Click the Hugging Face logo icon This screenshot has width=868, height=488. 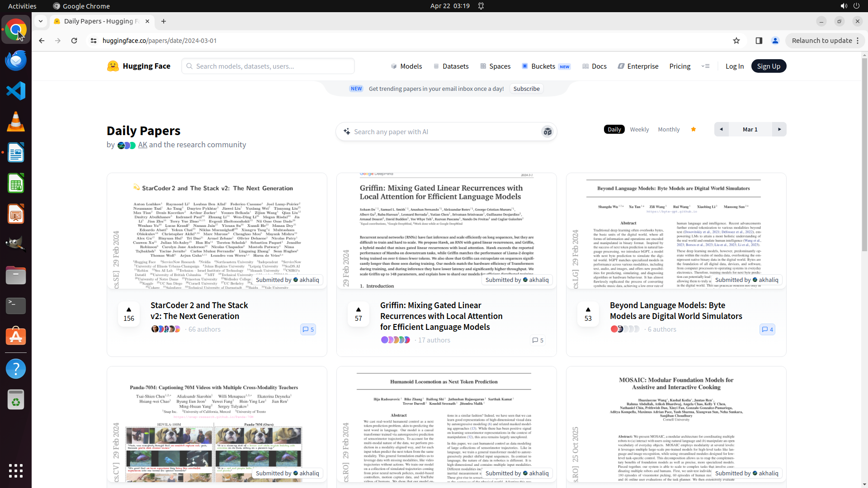(113, 66)
